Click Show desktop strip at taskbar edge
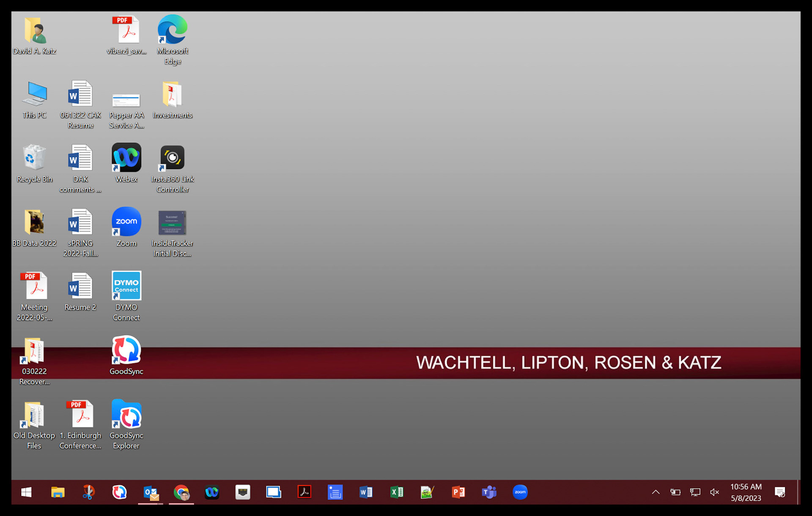This screenshot has width=812, height=516. pyautogui.click(x=798, y=492)
